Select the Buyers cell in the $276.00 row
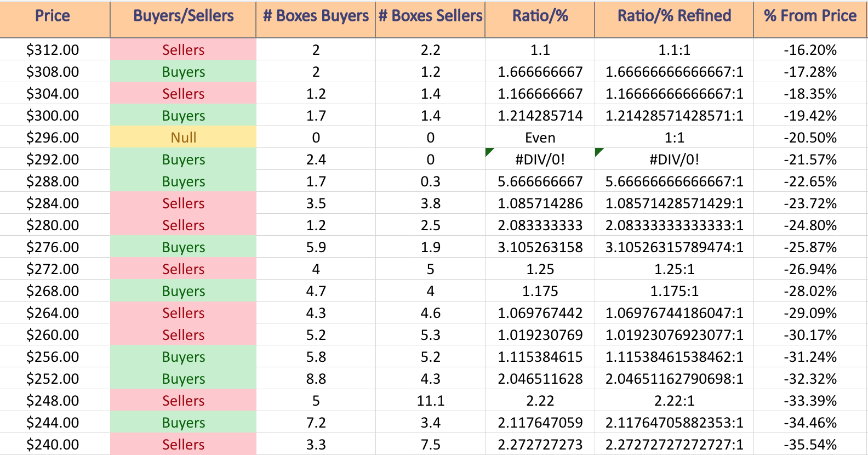The height and width of the screenshot is (455, 868). (x=183, y=247)
